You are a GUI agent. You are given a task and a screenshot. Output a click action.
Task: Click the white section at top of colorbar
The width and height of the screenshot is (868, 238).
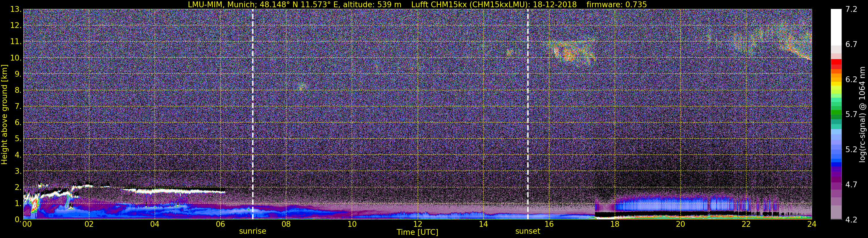836,27
